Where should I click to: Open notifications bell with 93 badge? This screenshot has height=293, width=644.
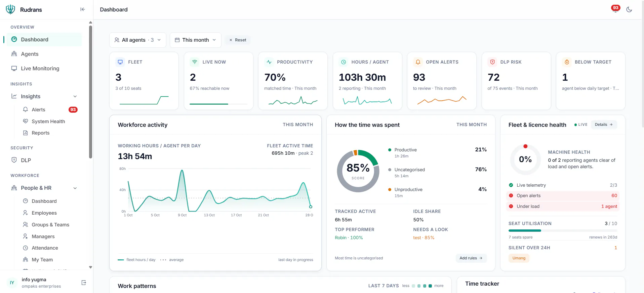point(615,9)
